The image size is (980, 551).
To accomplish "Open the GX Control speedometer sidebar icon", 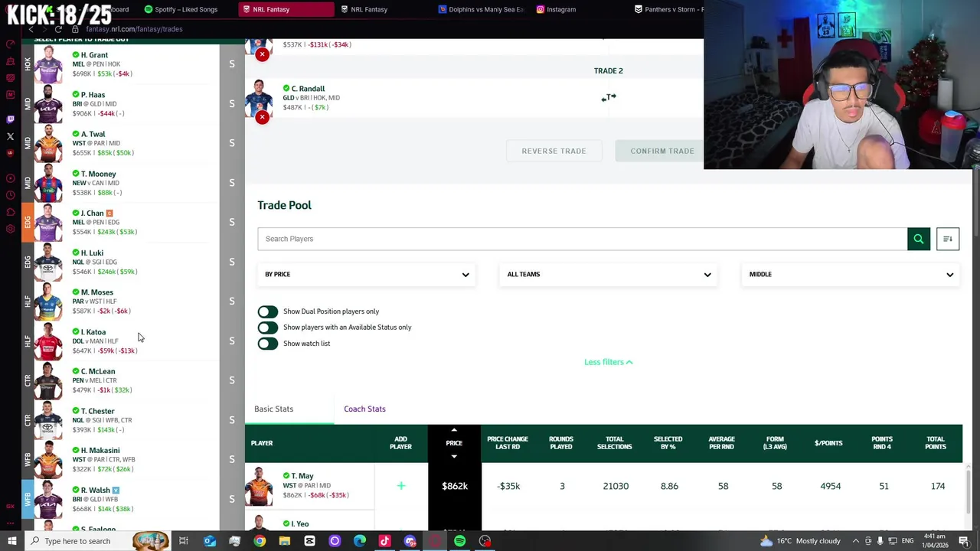I will pyautogui.click(x=10, y=44).
